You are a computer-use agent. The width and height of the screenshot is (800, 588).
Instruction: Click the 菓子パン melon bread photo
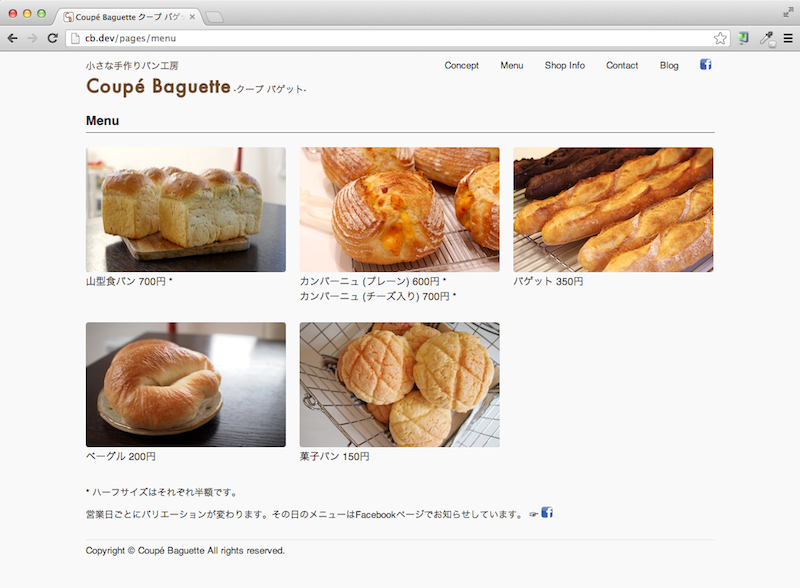(x=399, y=384)
